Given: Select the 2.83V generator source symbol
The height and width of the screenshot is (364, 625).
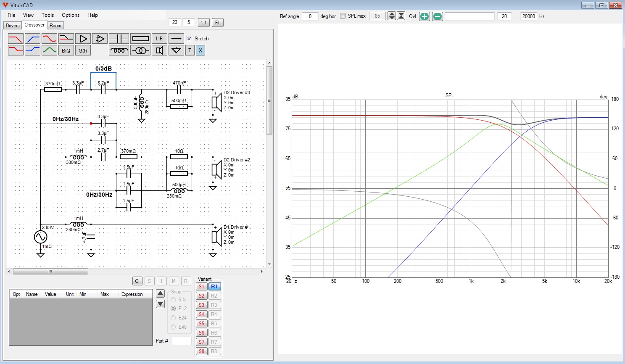Looking at the screenshot, I should [x=41, y=237].
